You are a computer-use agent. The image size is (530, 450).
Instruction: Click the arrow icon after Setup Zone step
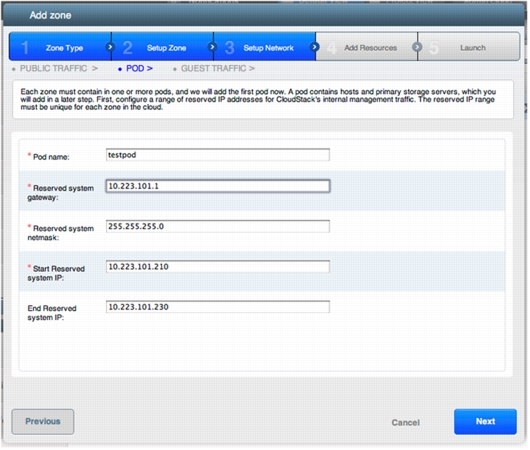(212, 47)
